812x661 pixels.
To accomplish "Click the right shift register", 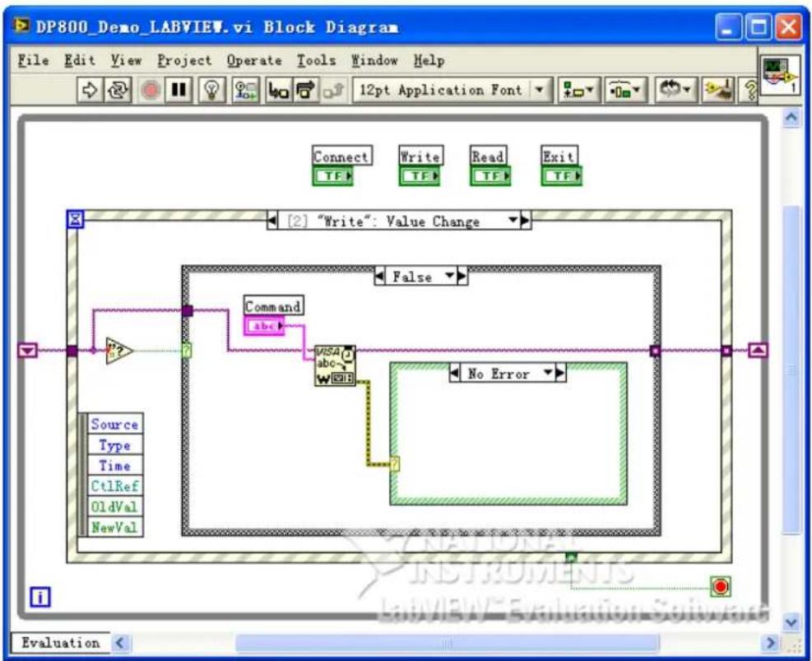I will tap(759, 351).
